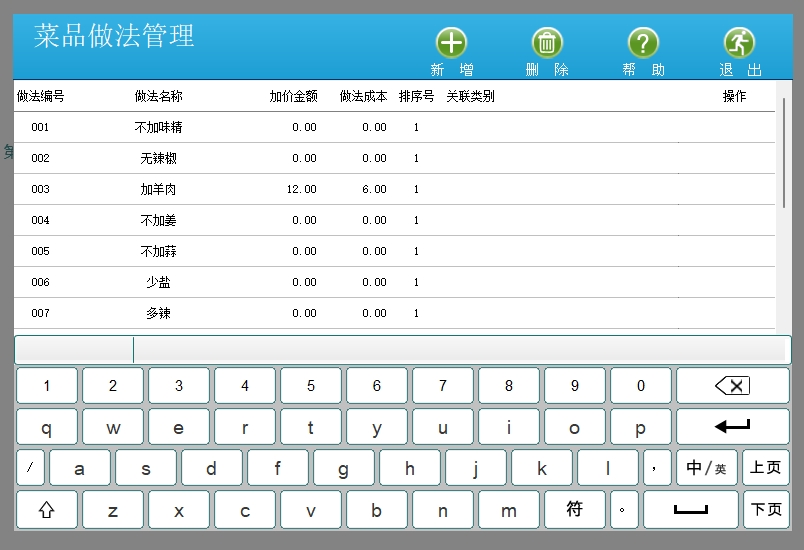Select the 加羊肉 row in table
The height and width of the screenshot is (550, 804).
click(x=158, y=189)
